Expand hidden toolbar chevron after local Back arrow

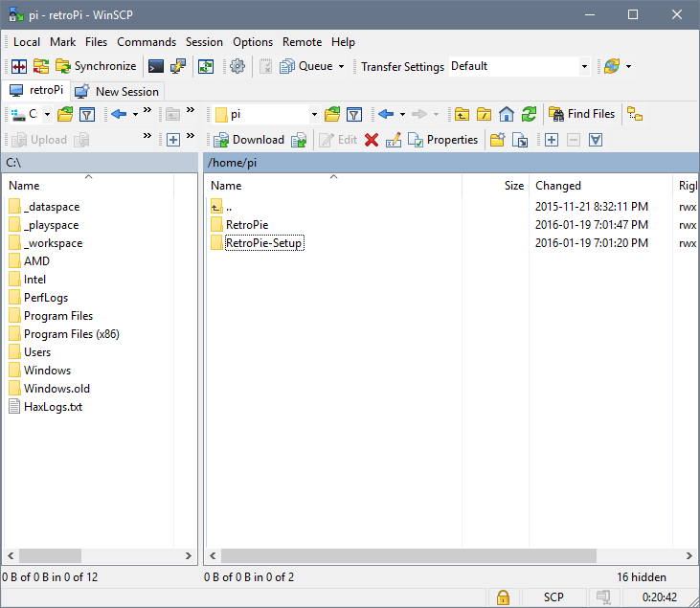point(147,110)
